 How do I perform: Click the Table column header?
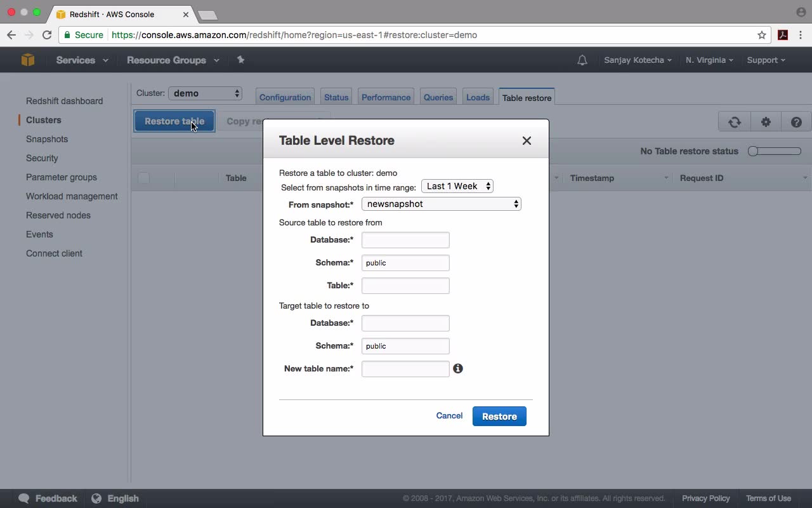click(x=236, y=178)
